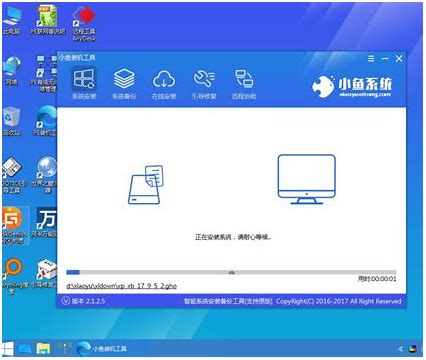Click the installation progress bar
426x360 pixels.
coord(231,272)
